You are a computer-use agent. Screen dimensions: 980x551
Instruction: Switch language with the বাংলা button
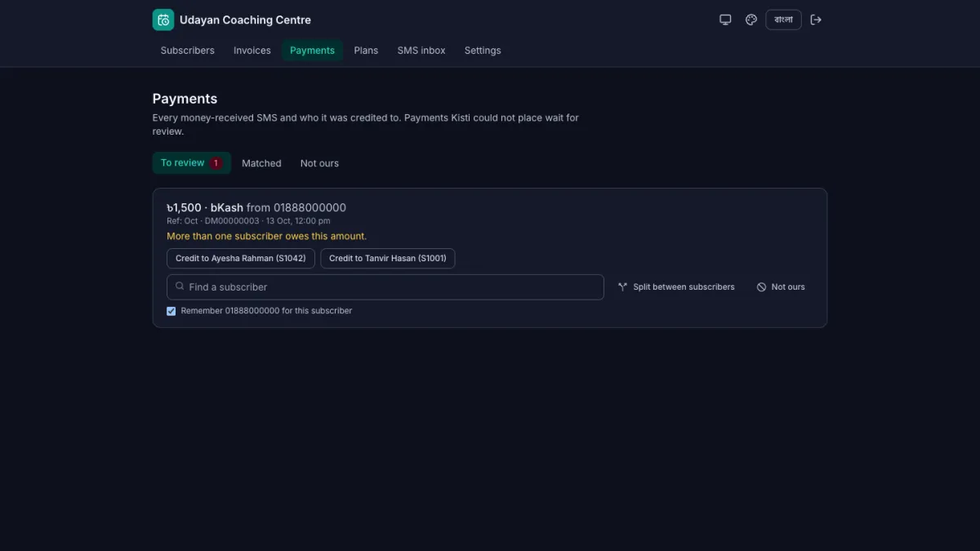click(x=783, y=20)
